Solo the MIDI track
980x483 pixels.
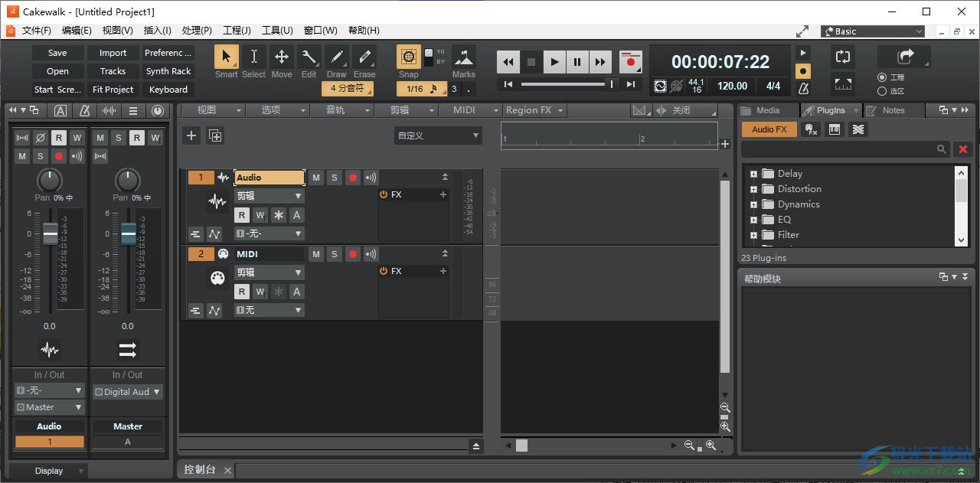[x=334, y=253]
